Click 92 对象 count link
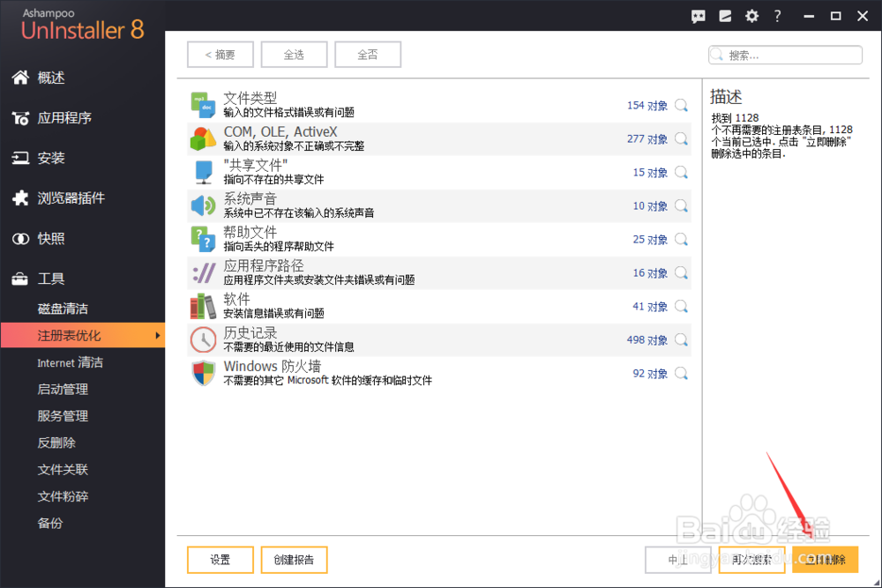Image resolution: width=882 pixels, height=588 pixels. click(x=650, y=373)
